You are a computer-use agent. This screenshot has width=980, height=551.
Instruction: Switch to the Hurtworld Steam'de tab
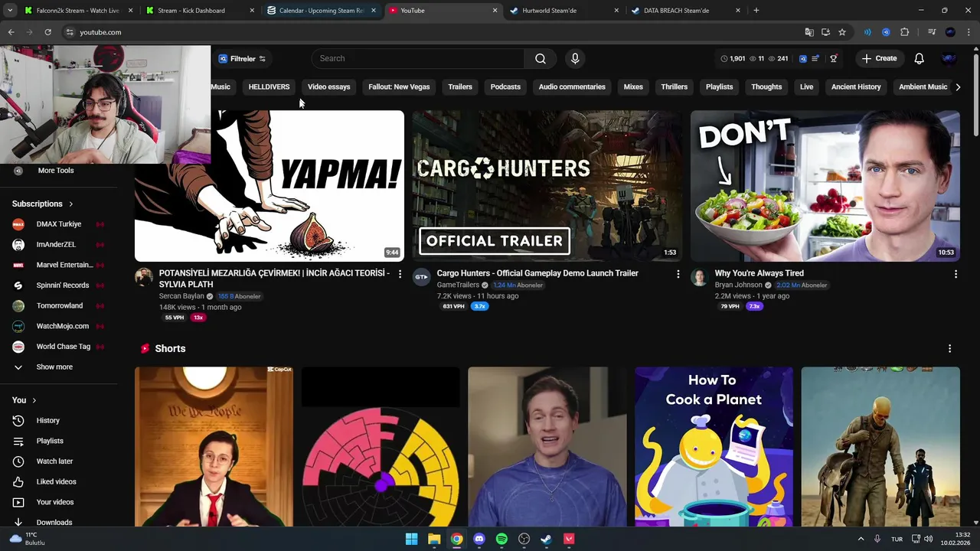click(563, 11)
